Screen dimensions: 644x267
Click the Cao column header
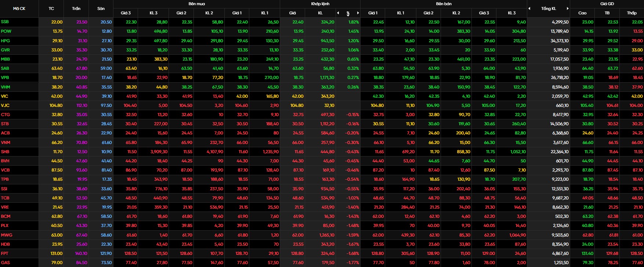pyautogui.click(x=582, y=13)
